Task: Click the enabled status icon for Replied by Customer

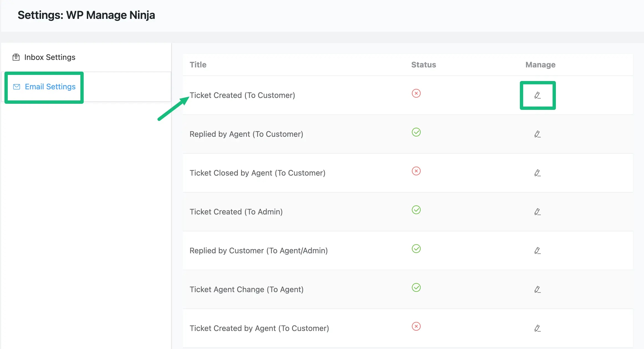Action: [x=416, y=249]
